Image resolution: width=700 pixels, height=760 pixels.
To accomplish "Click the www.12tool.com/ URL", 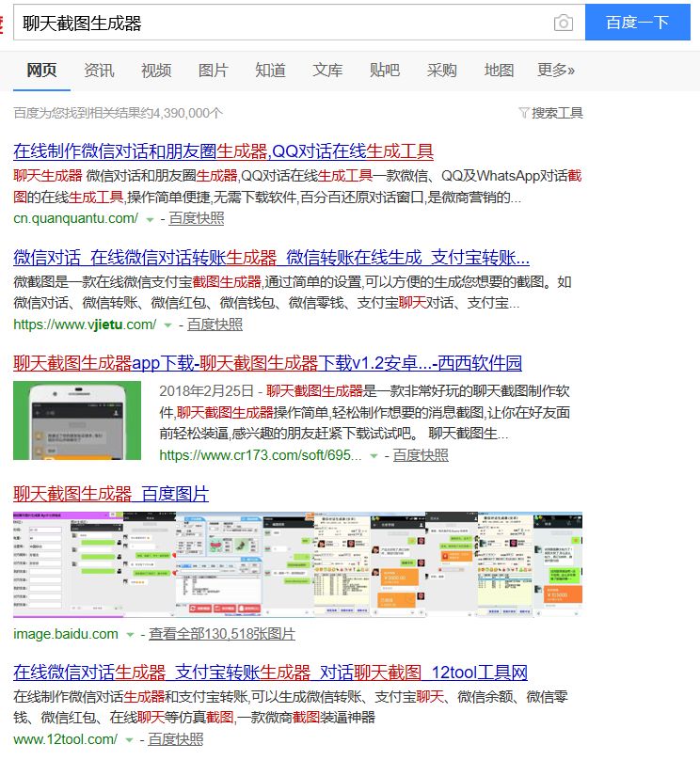I will (x=66, y=739).
